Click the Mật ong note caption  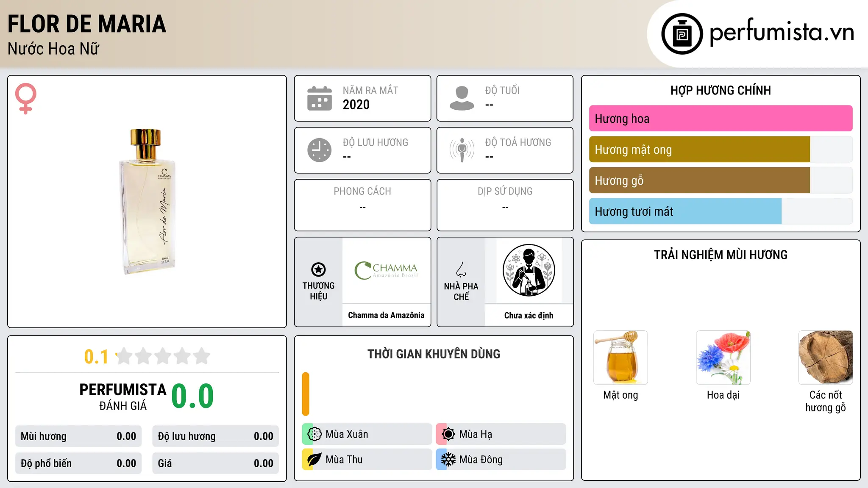click(620, 395)
